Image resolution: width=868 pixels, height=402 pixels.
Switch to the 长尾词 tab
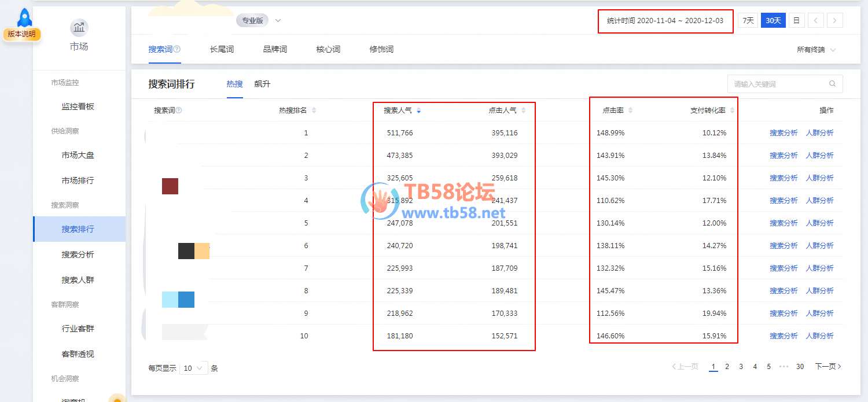coord(222,50)
